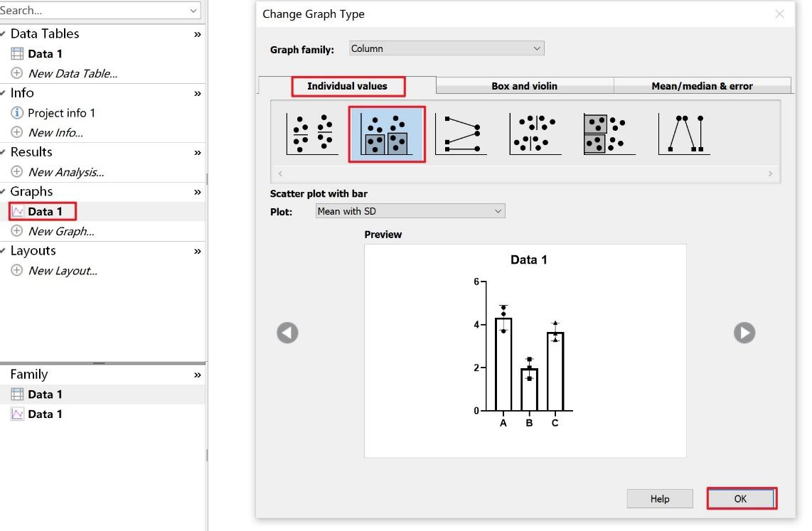Select the aligned dot plot with line icon
This screenshot has width=812, height=531.
tap(535, 134)
